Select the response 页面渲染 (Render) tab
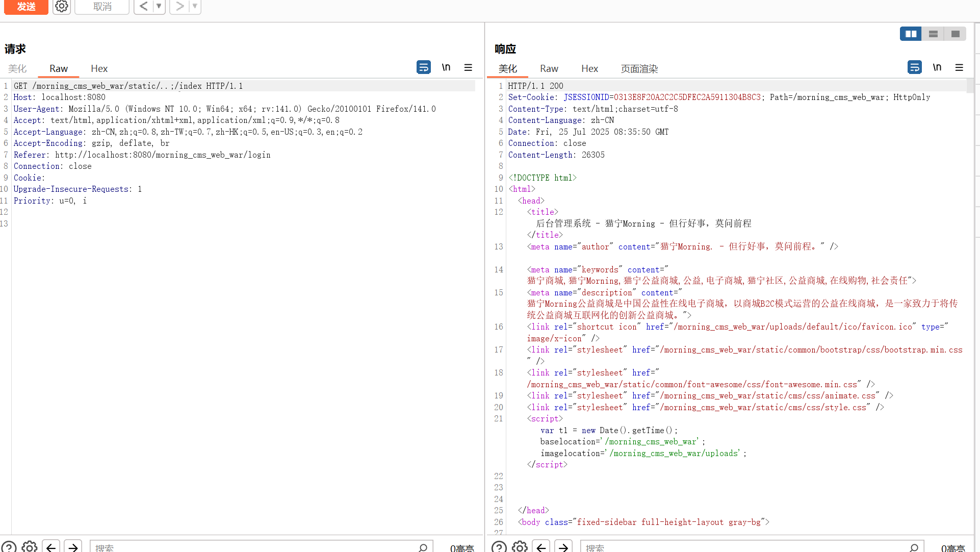 [639, 68]
